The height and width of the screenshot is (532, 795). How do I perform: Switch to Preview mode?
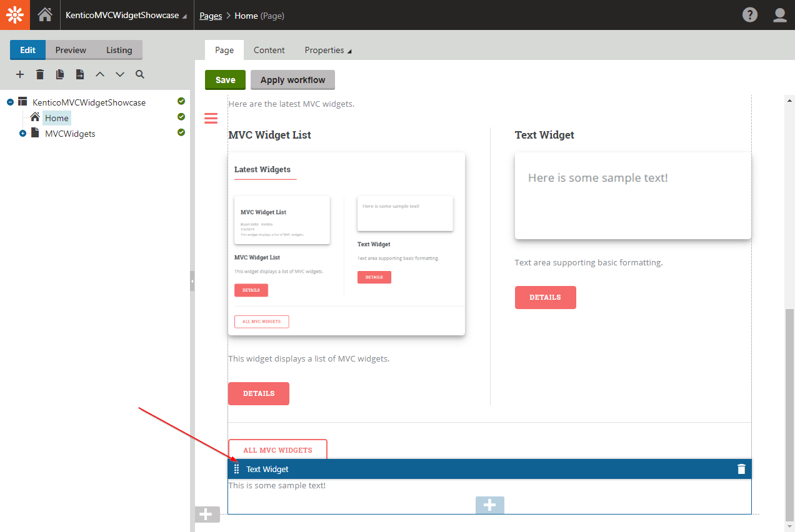(71, 50)
